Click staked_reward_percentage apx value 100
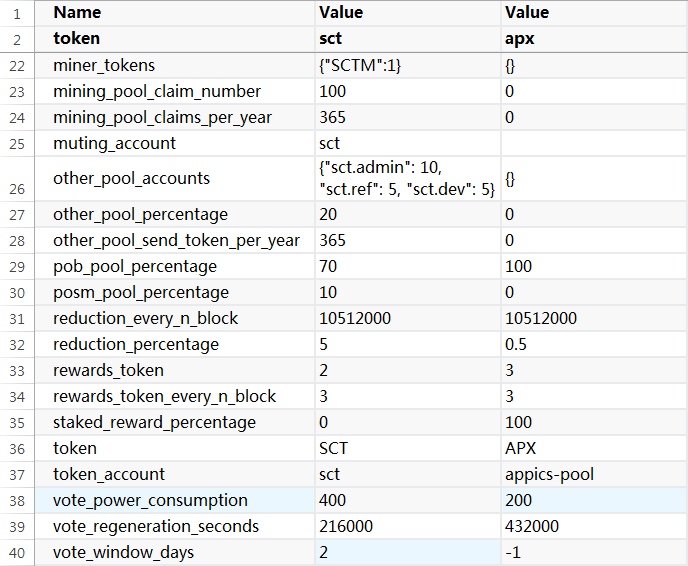 (595, 423)
